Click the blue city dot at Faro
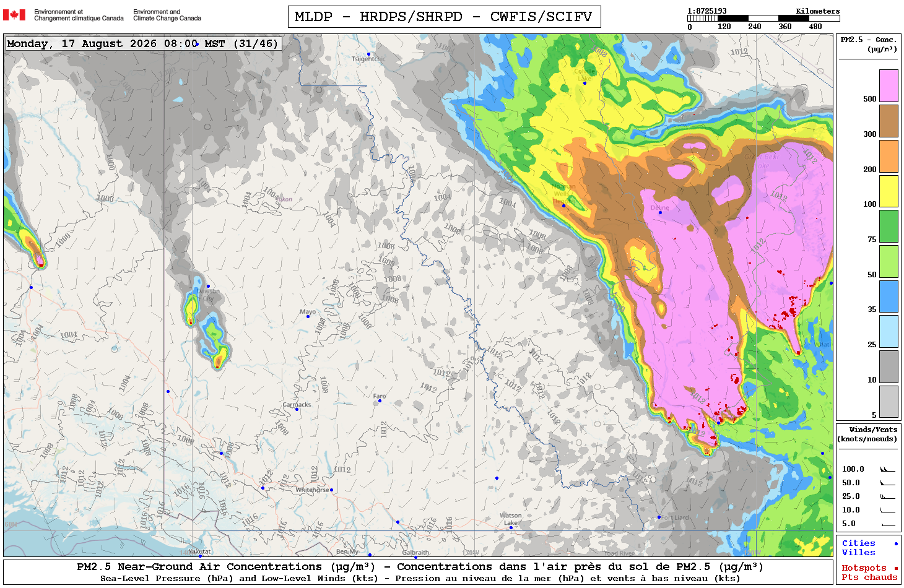This screenshot has width=904, height=588. tap(380, 401)
